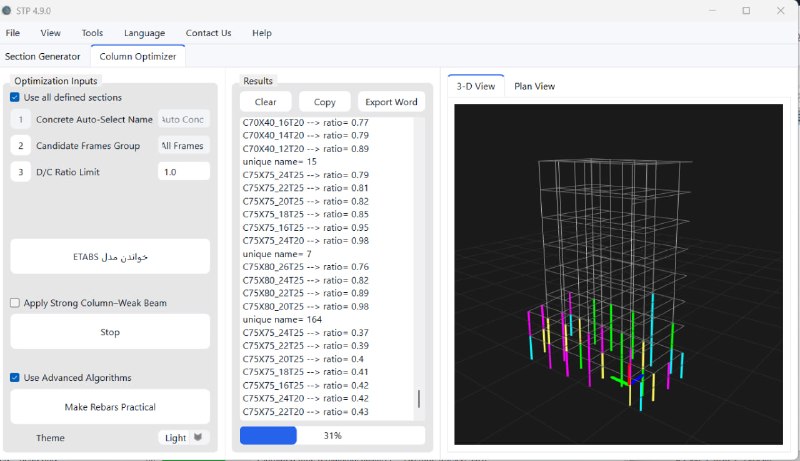The height and width of the screenshot is (461, 800).
Task: Click the D/C Ratio Limit input field
Action: [184, 172]
